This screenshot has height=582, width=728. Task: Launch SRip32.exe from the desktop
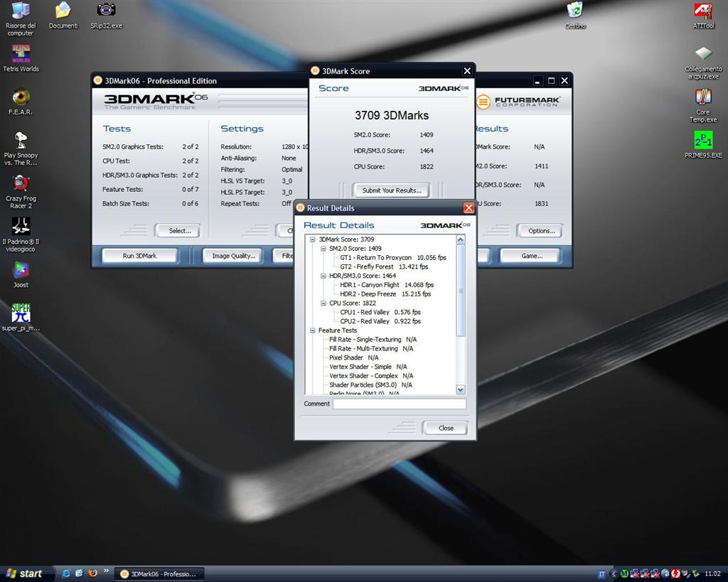click(107, 16)
